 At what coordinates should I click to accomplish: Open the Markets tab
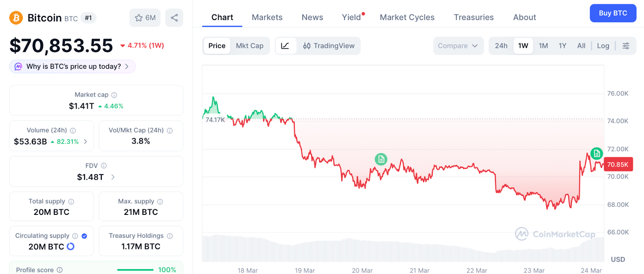coord(267,17)
